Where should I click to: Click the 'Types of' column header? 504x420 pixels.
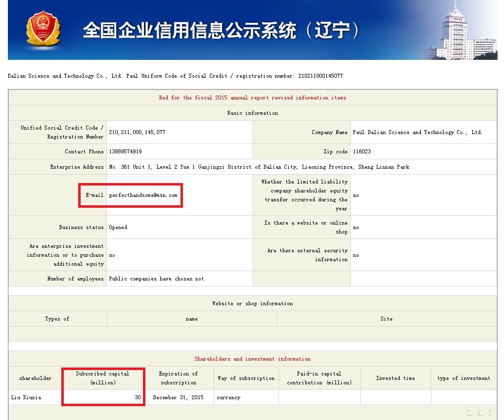point(57,319)
